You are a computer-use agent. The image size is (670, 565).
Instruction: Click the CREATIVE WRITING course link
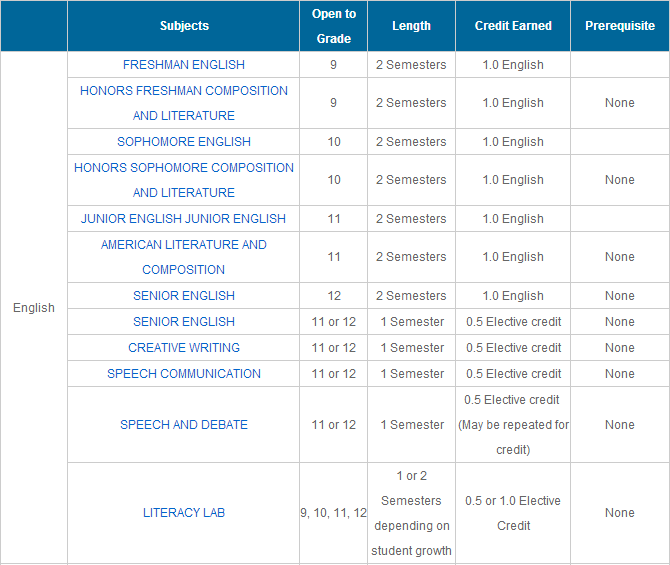[183, 348]
